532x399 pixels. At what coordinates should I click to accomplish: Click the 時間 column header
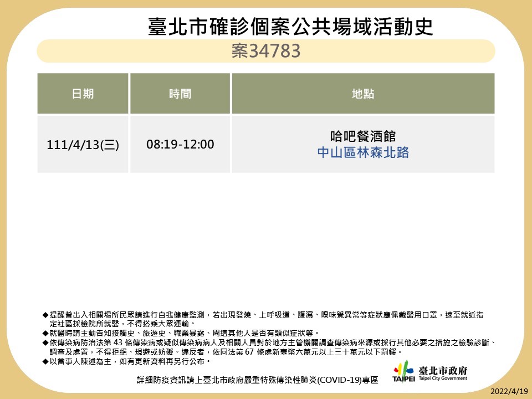(180, 93)
